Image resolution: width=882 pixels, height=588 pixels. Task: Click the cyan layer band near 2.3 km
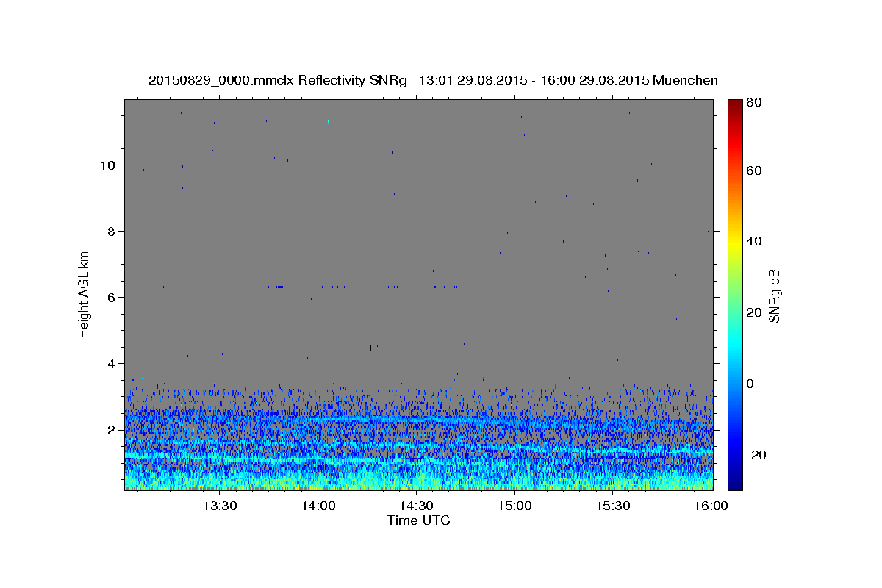[397, 420]
